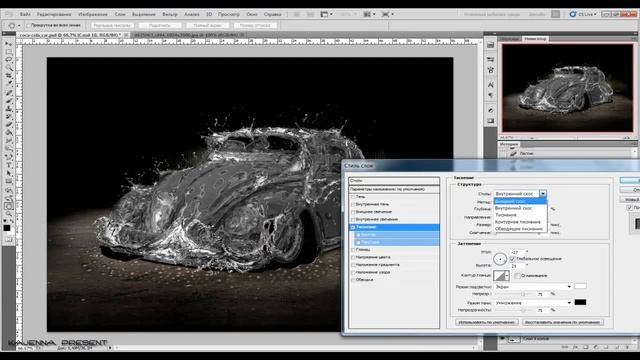Screen dimensions: 640x360
Task: Click the foreground color swatch in toolbox
Action: tap(7, 228)
